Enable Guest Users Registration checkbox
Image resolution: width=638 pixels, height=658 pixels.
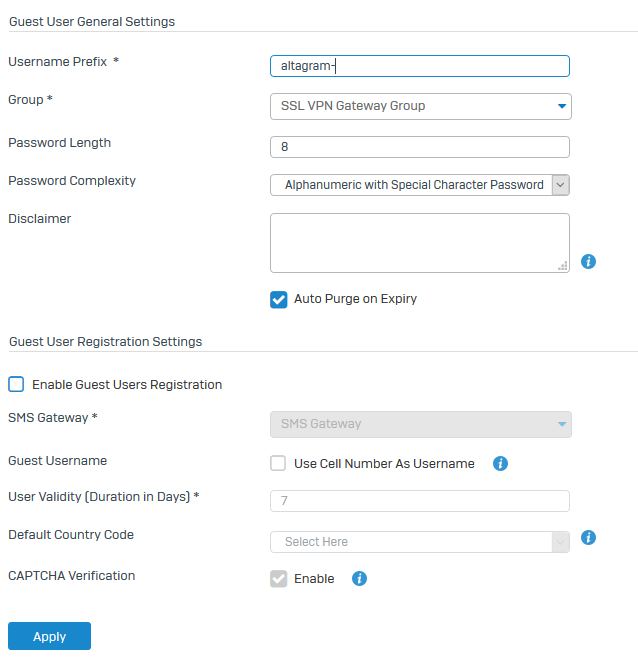click(16, 384)
